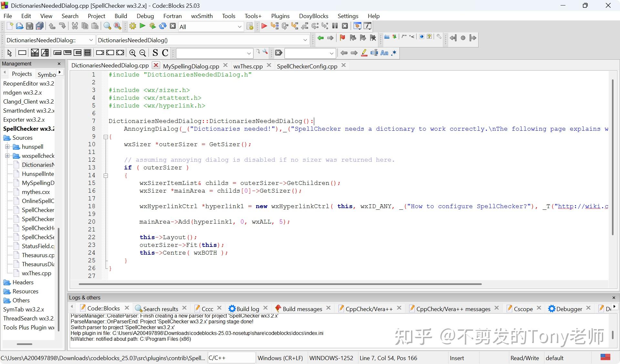Click the highlight pencil icon

tap(364, 53)
